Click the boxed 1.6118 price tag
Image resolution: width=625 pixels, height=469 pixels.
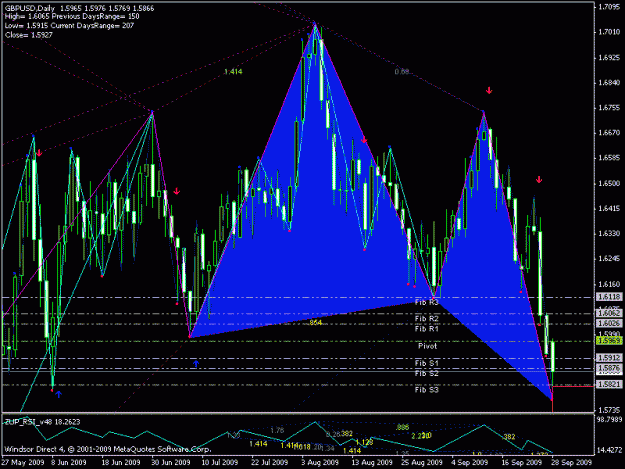click(x=609, y=297)
